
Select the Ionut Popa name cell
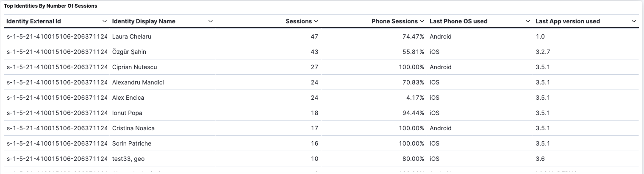click(x=127, y=113)
